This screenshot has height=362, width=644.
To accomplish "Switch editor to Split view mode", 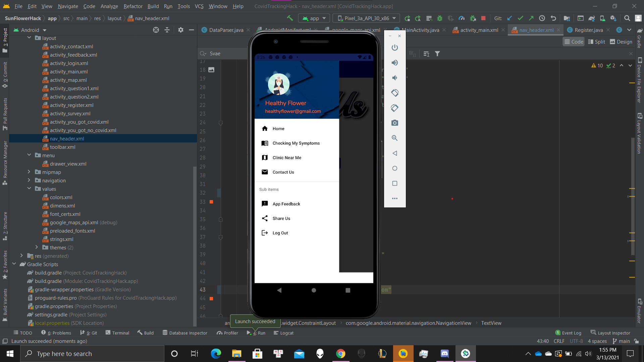I will [x=596, y=42].
